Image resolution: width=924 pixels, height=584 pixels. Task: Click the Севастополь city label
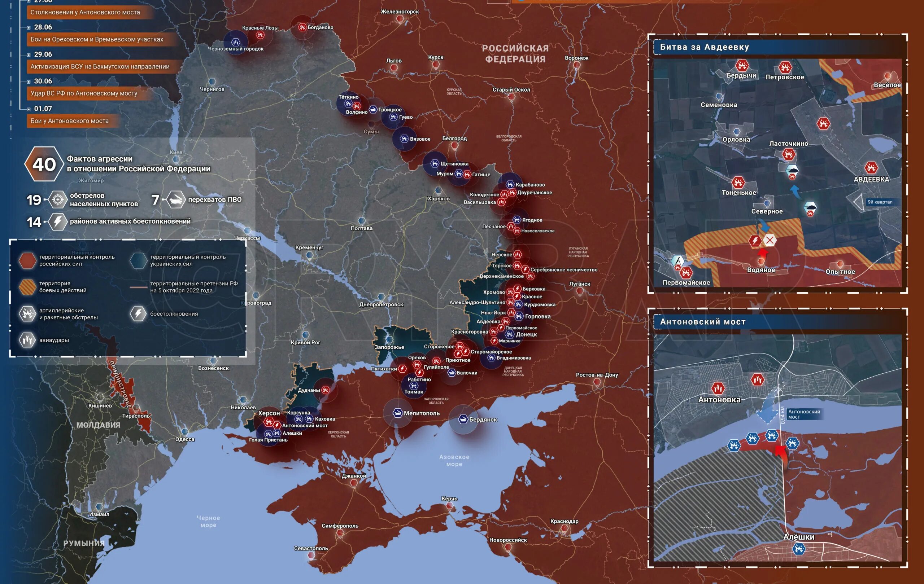point(311,548)
